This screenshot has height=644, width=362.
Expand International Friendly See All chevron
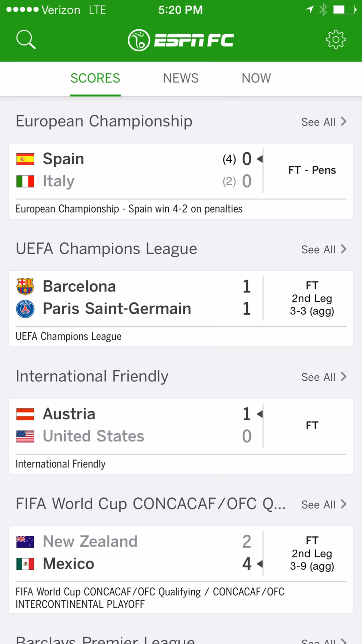pyautogui.click(x=344, y=376)
